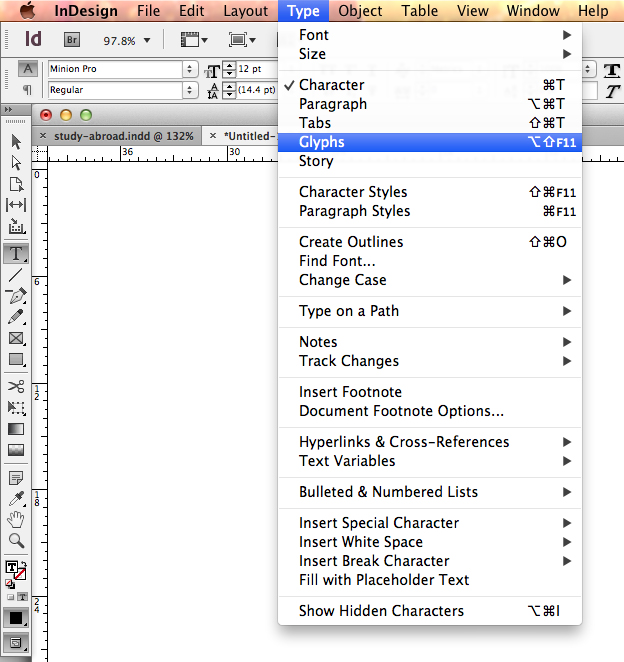
Task: Choose Insert Footnote menu item
Action: (430, 391)
